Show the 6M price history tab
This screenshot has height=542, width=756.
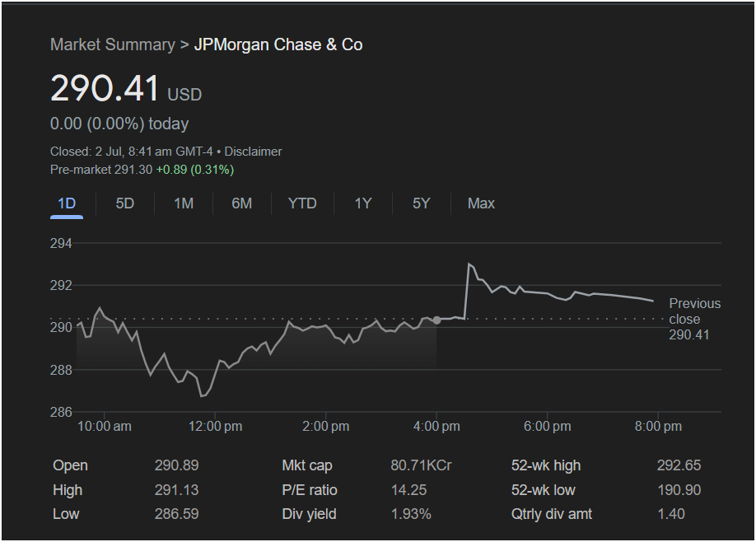point(242,203)
